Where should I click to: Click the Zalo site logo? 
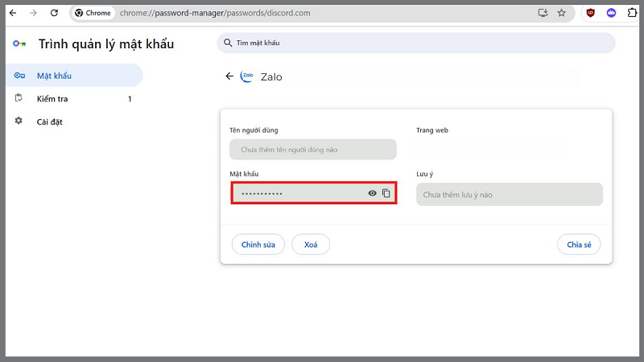(247, 76)
